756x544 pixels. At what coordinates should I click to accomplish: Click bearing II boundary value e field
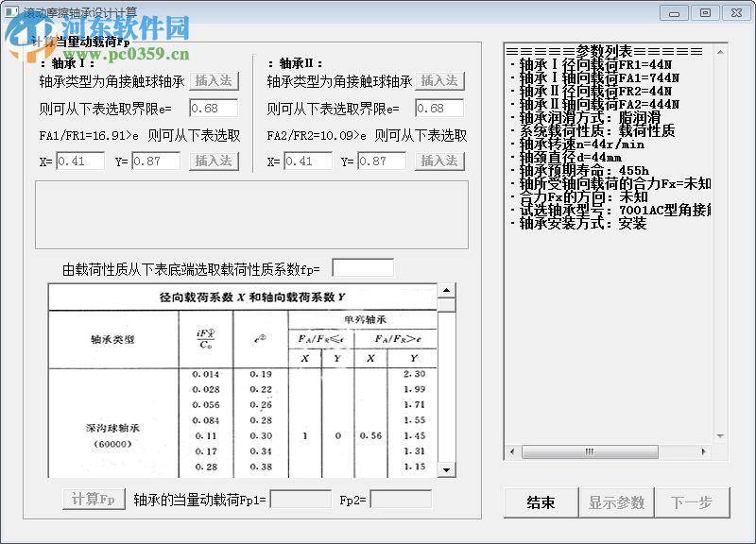(439, 108)
